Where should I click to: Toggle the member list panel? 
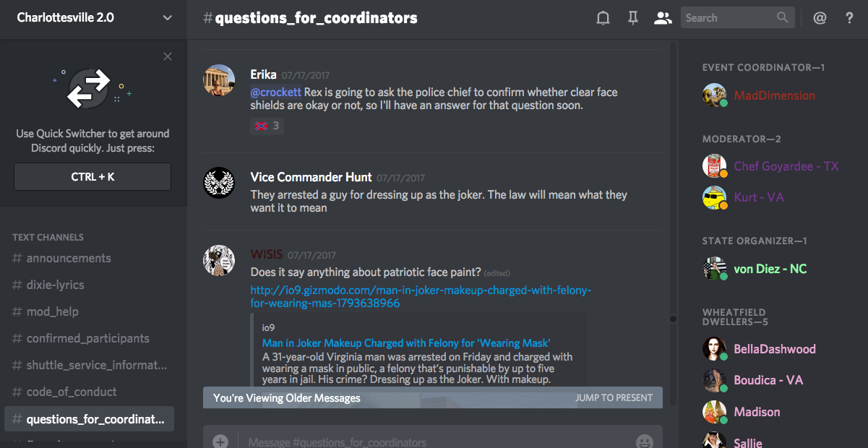click(662, 18)
